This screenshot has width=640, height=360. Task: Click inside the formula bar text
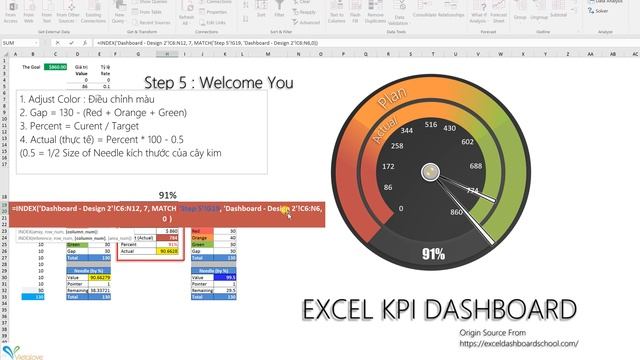click(x=207, y=43)
